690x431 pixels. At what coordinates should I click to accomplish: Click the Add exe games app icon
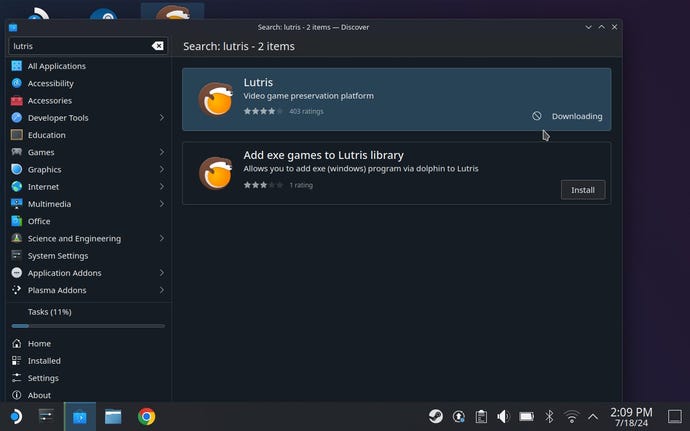point(216,172)
